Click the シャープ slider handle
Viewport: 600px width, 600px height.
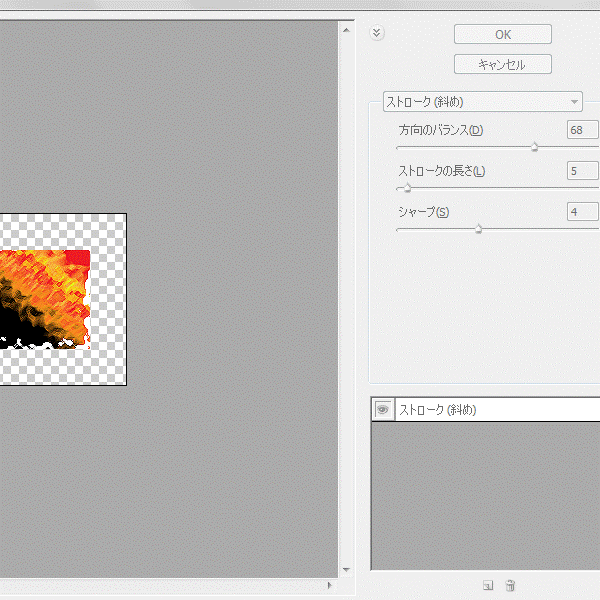coord(478,229)
